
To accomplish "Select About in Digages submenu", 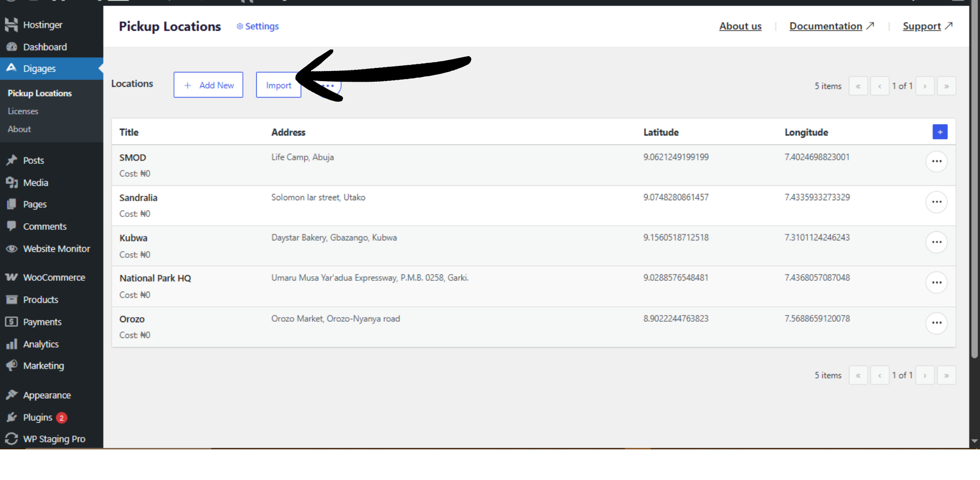I will 19,129.
